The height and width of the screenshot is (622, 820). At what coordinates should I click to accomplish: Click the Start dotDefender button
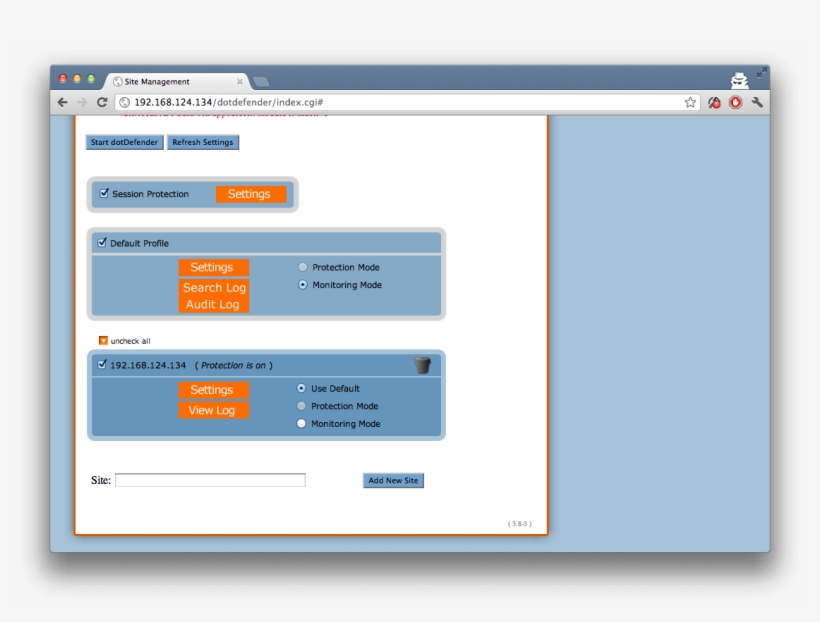tap(124, 142)
